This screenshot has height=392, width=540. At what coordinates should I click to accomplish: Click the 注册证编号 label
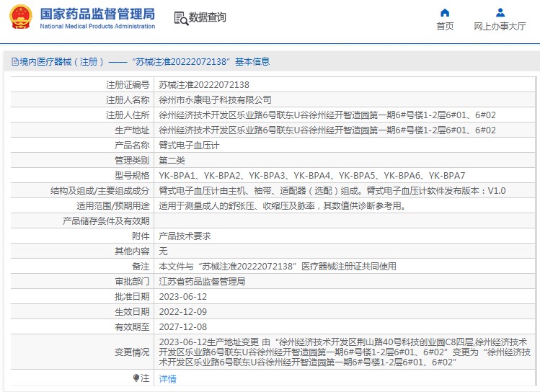click(128, 84)
